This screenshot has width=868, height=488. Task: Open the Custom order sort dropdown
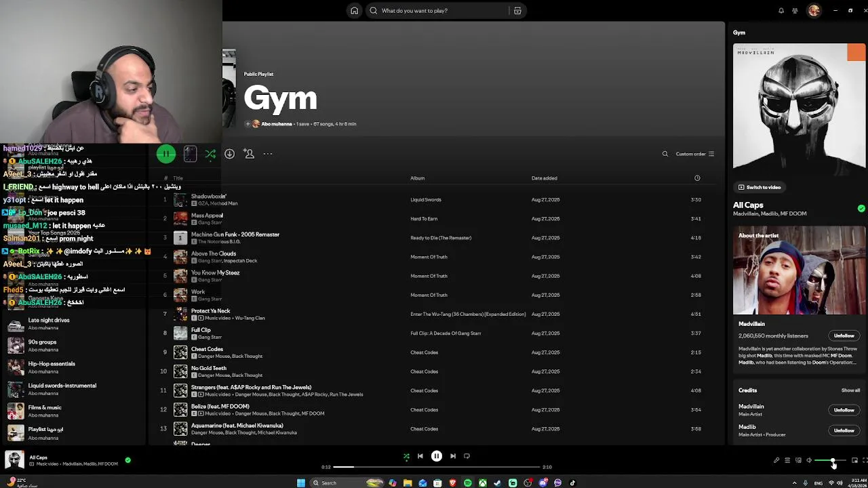coord(695,154)
